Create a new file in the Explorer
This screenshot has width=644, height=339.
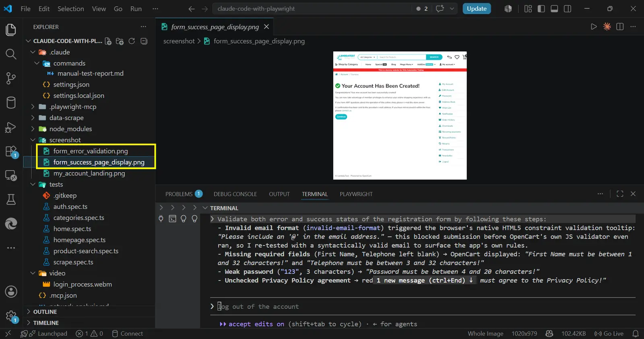tap(108, 41)
